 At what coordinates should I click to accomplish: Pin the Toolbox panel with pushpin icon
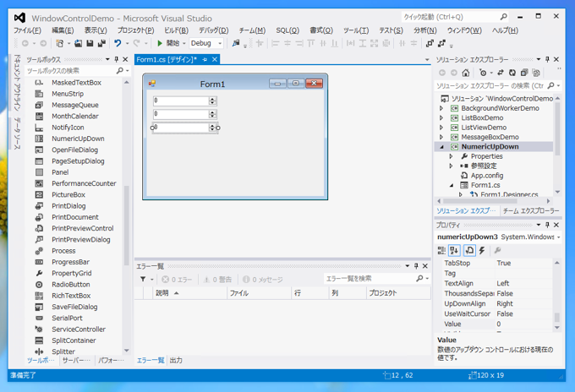116,59
